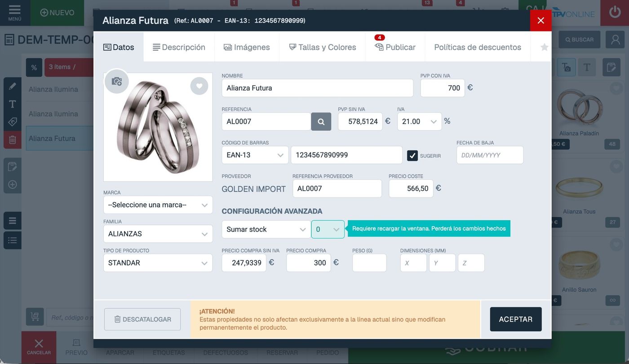Open the main Menú hamburger icon

[x=15, y=13]
